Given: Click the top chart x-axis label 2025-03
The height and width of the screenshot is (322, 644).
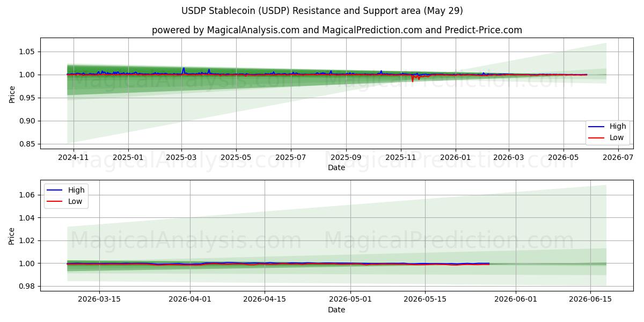Looking at the screenshot, I should [x=181, y=158].
